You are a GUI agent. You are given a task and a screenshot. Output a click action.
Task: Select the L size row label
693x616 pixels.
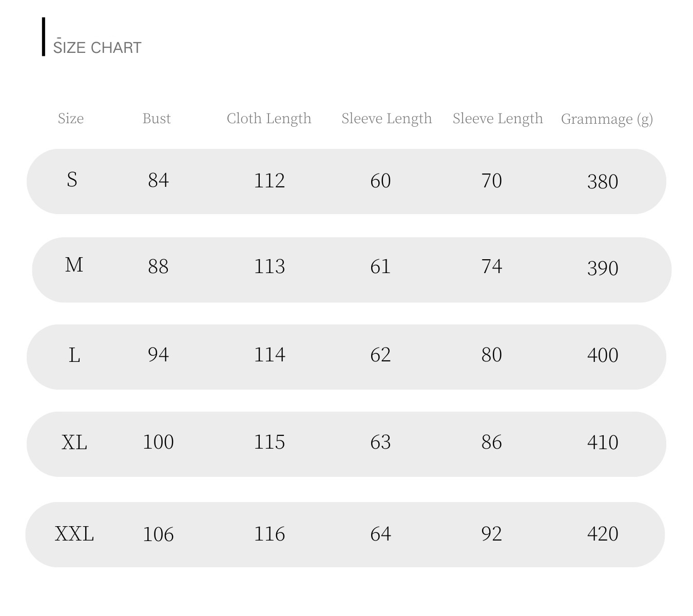coord(74,355)
